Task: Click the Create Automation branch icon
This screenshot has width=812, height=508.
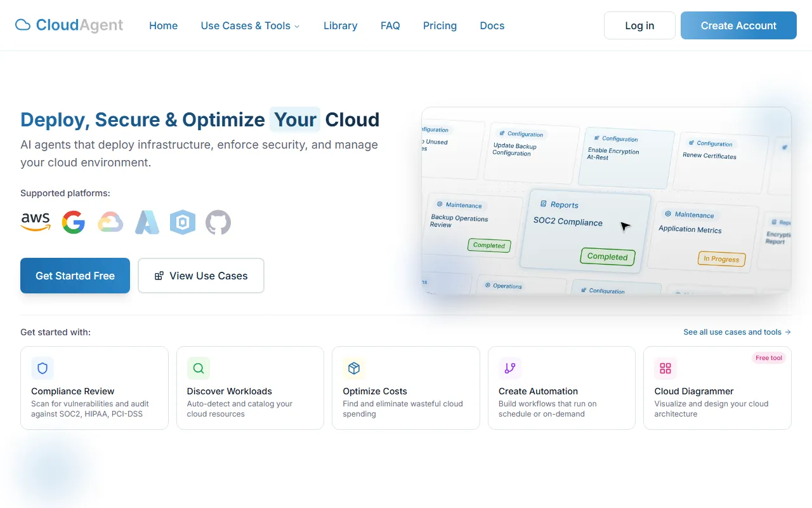Action: click(509, 368)
